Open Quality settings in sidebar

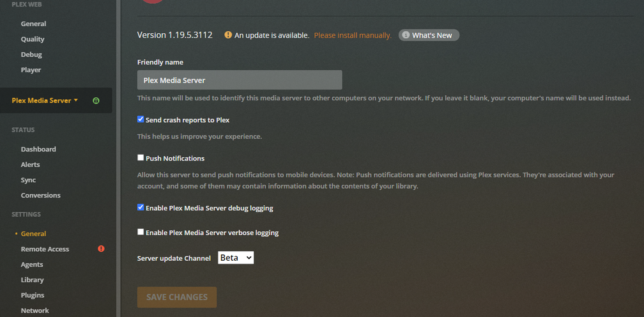pos(33,39)
